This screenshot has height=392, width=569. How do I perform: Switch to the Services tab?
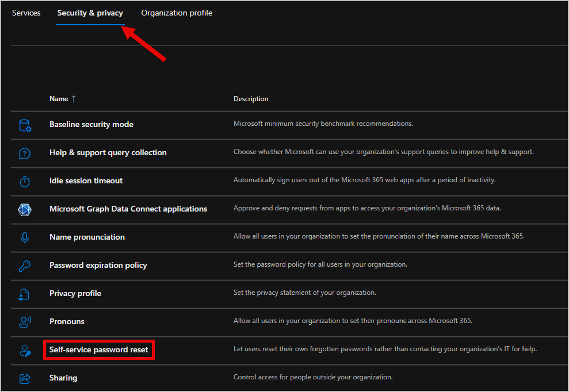26,13
